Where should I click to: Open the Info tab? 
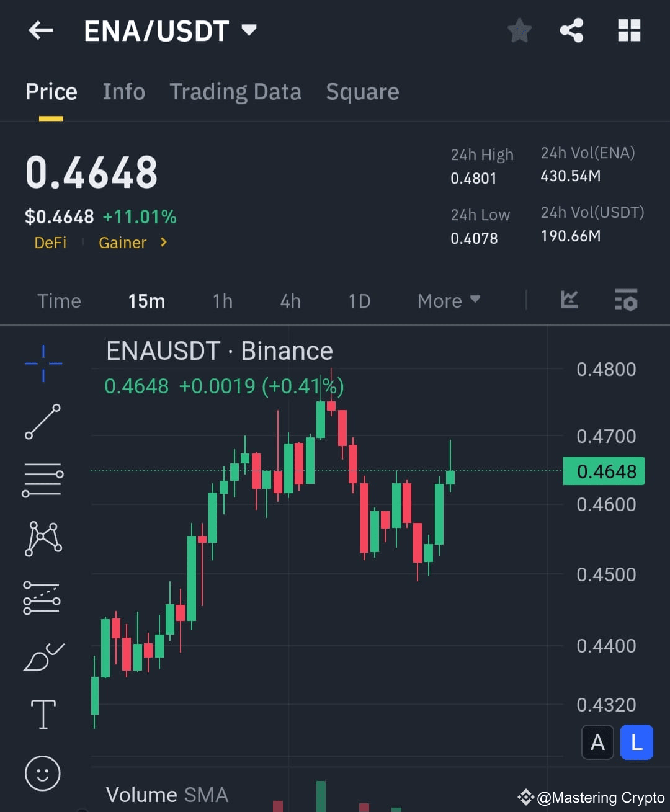[x=123, y=91]
